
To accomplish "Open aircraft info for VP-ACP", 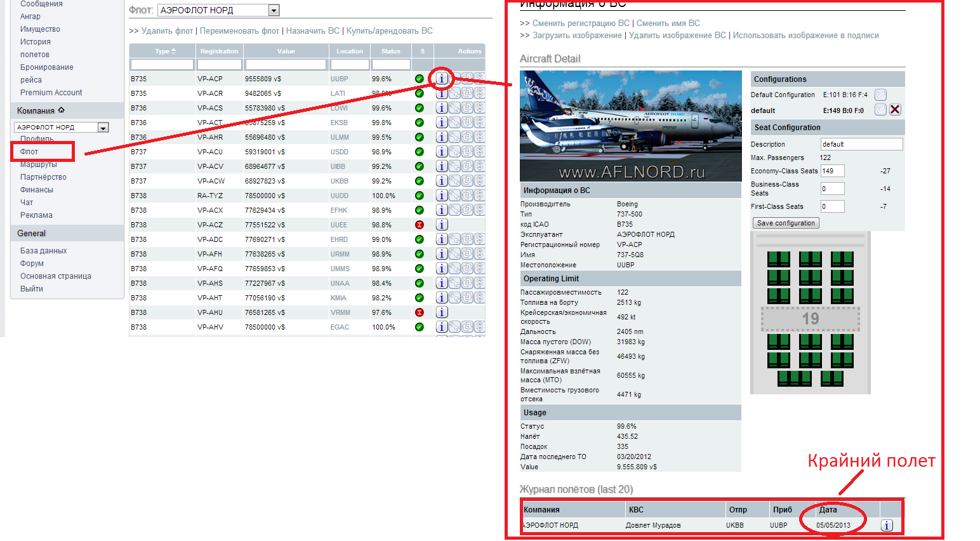I will pos(442,79).
